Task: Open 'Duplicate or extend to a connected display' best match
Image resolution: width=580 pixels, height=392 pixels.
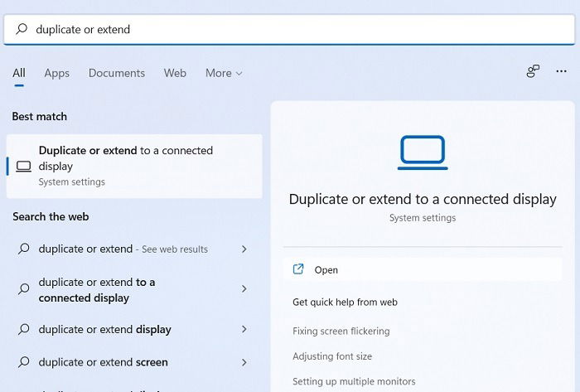Action: (134, 166)
